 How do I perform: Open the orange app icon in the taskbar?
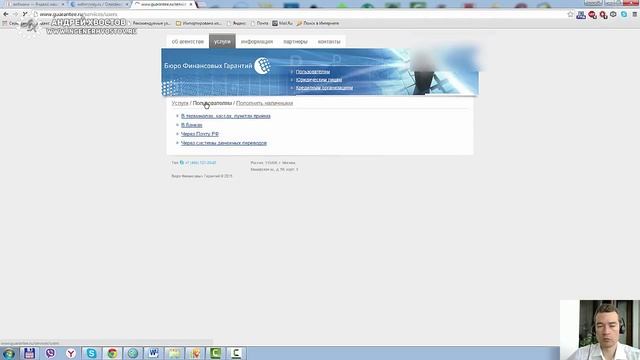(195, 353)
